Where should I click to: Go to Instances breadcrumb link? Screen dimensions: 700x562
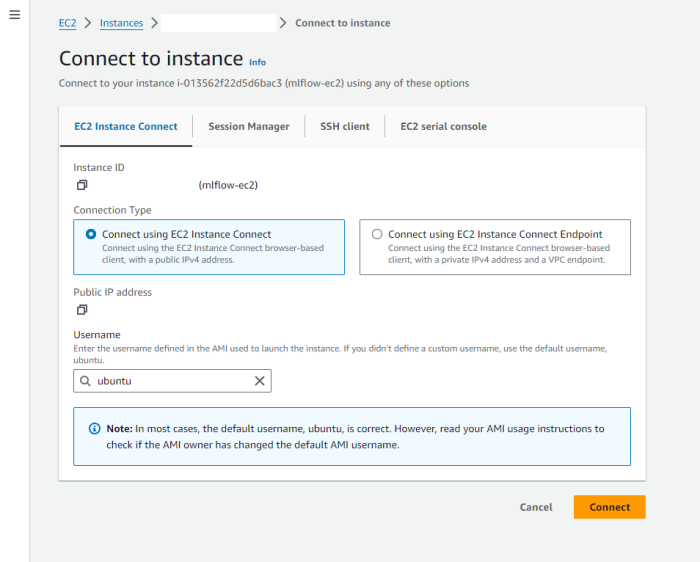pos(121,23)
